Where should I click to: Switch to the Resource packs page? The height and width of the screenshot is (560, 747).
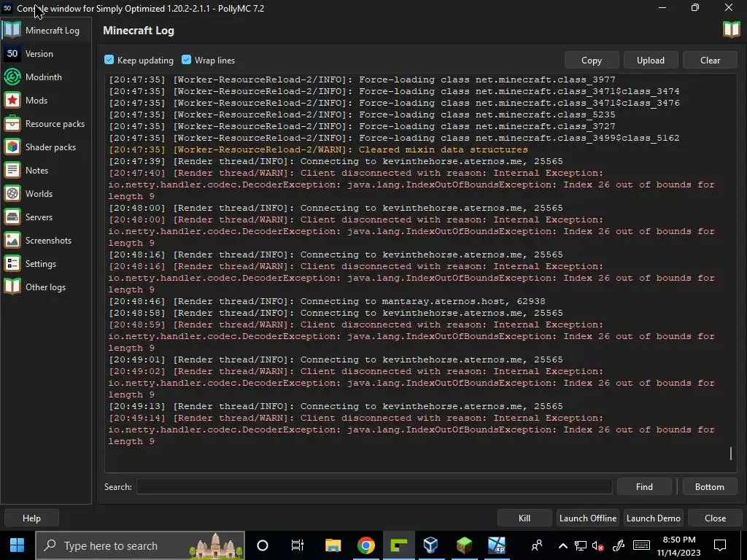[x=46, y=123]
